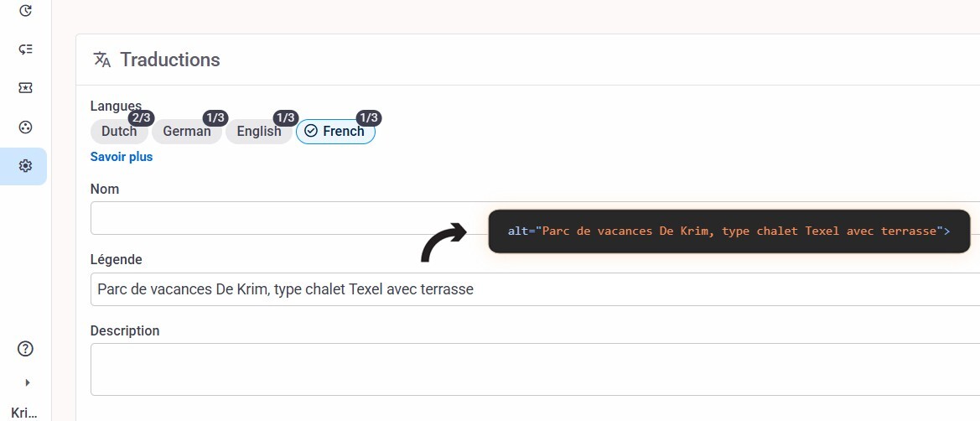Switch to the German language chip
The width and height of the screenshot is (980, 421).
tap(187, 132)
